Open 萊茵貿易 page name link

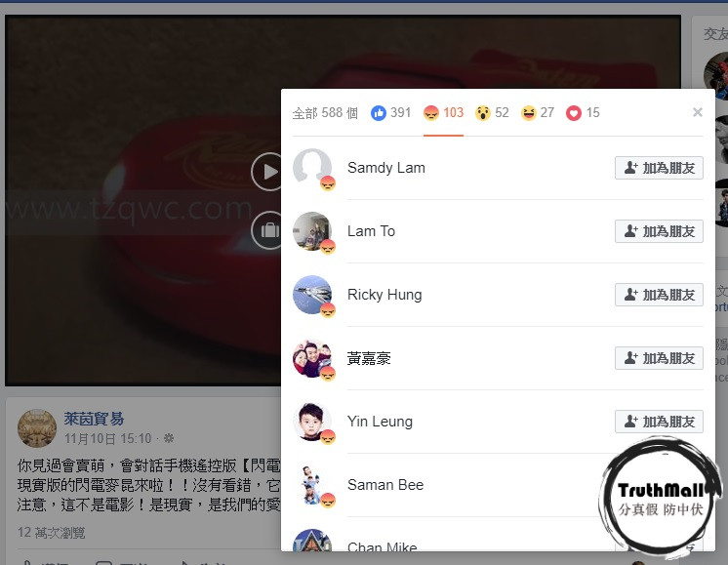point(94,419)
